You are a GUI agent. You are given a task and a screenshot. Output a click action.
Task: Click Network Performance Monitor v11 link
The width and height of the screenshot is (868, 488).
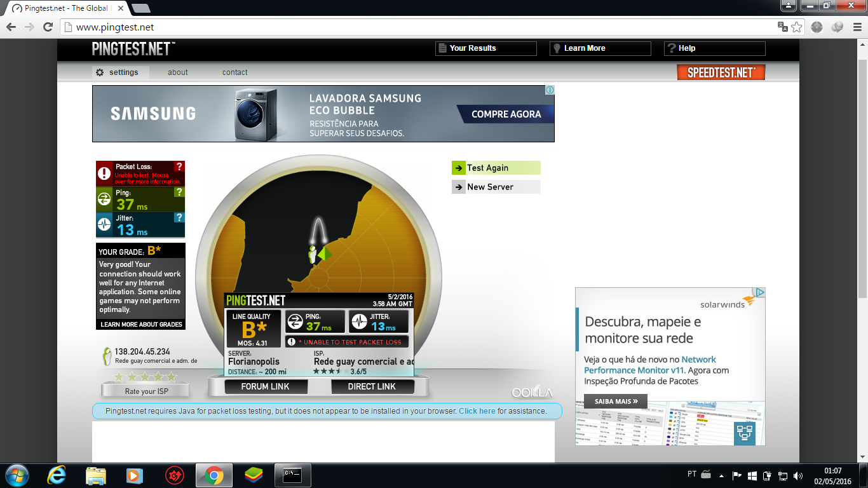pos(650,365)
